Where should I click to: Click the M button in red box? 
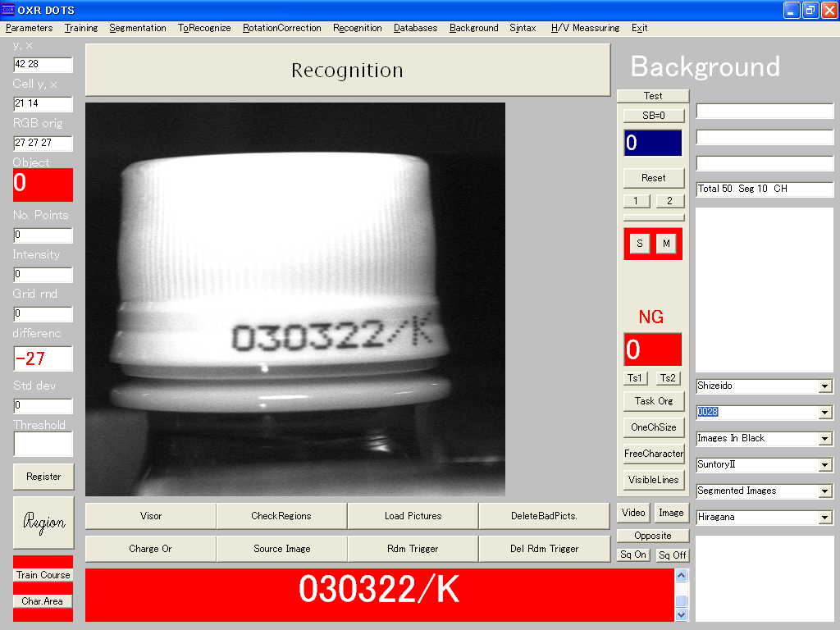pyautogui.click(x=666, y=244)
